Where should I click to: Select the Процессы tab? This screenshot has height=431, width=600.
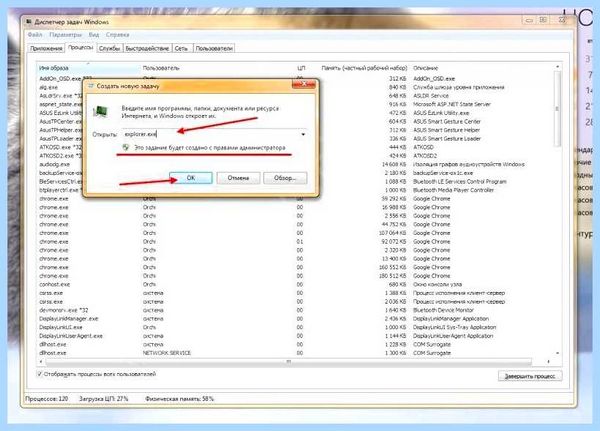point(80,47)
